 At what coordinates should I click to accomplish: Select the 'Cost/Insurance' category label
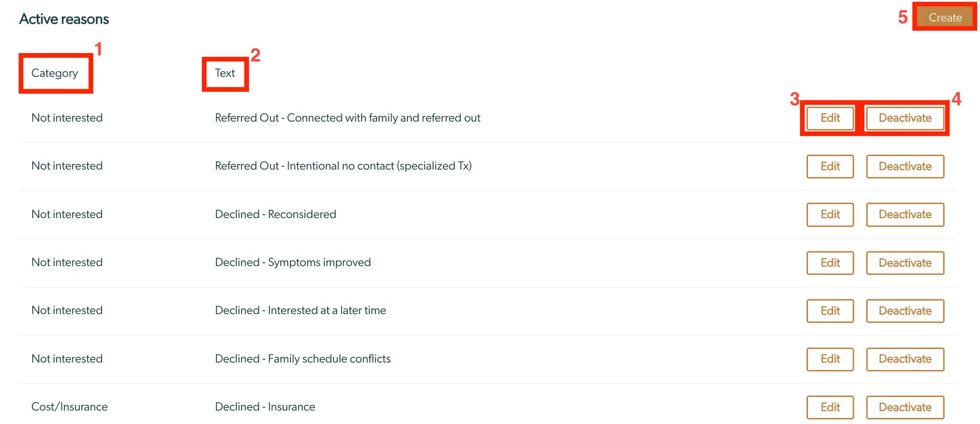coord(69,407)
